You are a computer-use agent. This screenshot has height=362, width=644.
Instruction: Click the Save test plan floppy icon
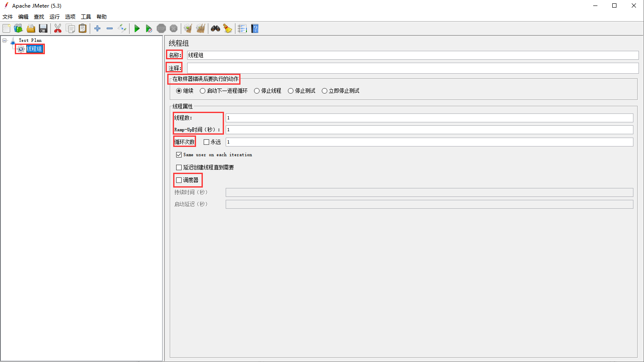click(x=43, y=28)
